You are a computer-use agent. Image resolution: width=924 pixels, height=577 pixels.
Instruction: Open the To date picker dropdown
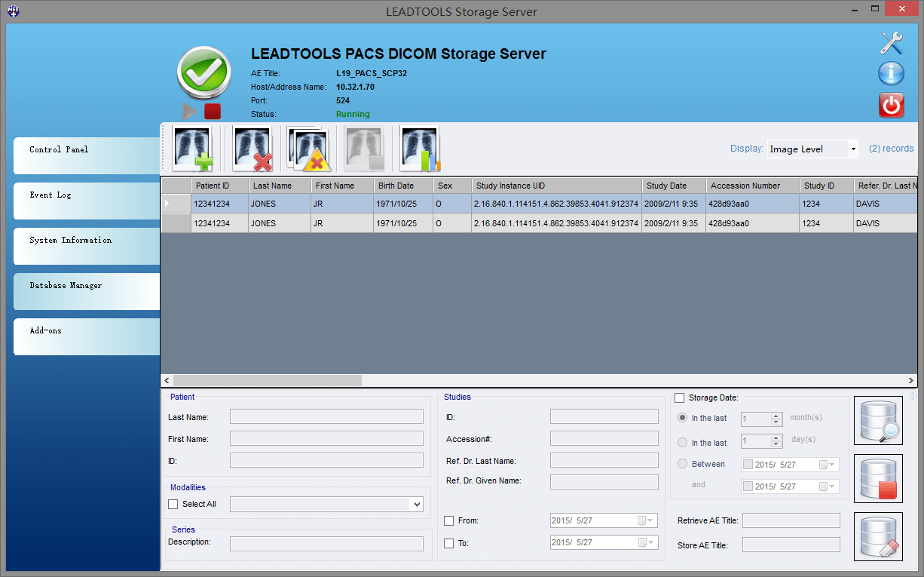(651, 542)
